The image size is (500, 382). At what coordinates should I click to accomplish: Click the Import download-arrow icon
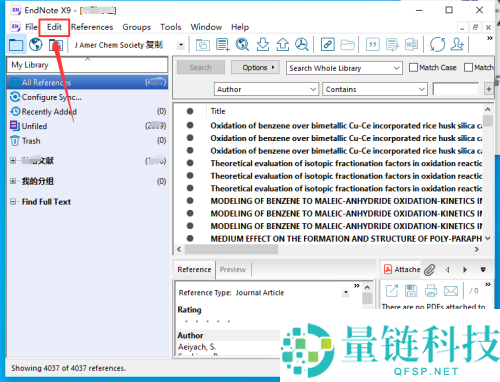pos(263,44)
